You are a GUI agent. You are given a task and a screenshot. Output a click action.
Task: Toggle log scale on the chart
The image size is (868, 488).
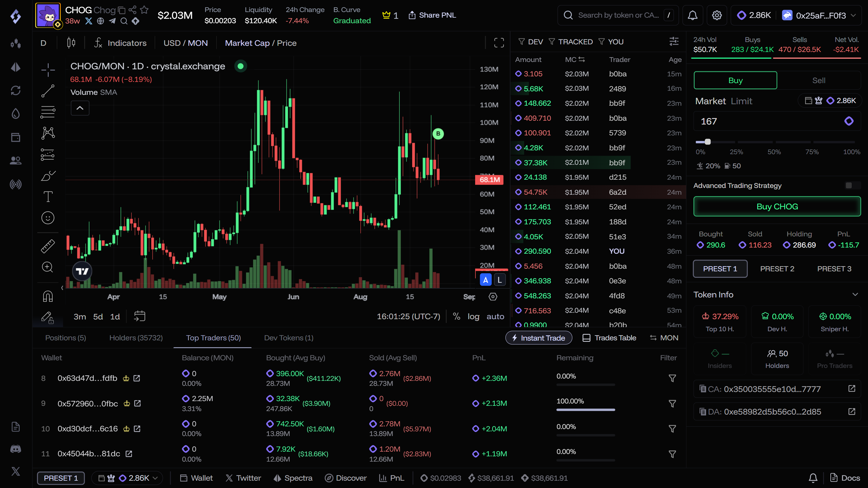click(473, 317)
